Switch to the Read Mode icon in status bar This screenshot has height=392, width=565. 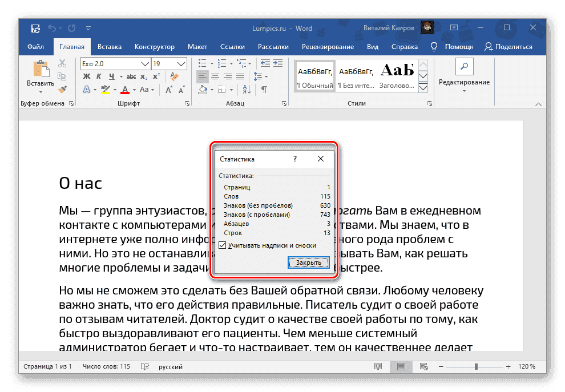pyautogui.click(x=378, y=367)
